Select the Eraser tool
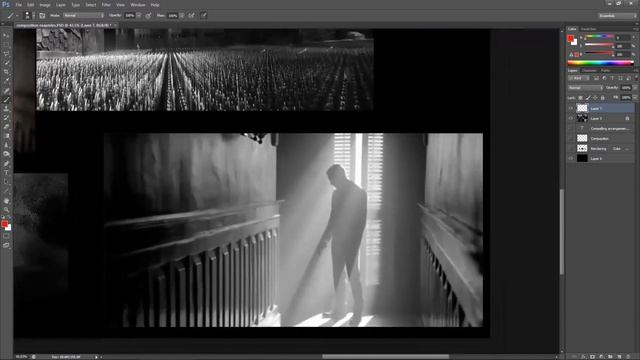The height and width of the screenshot is (360, 640). pos(6,127)
